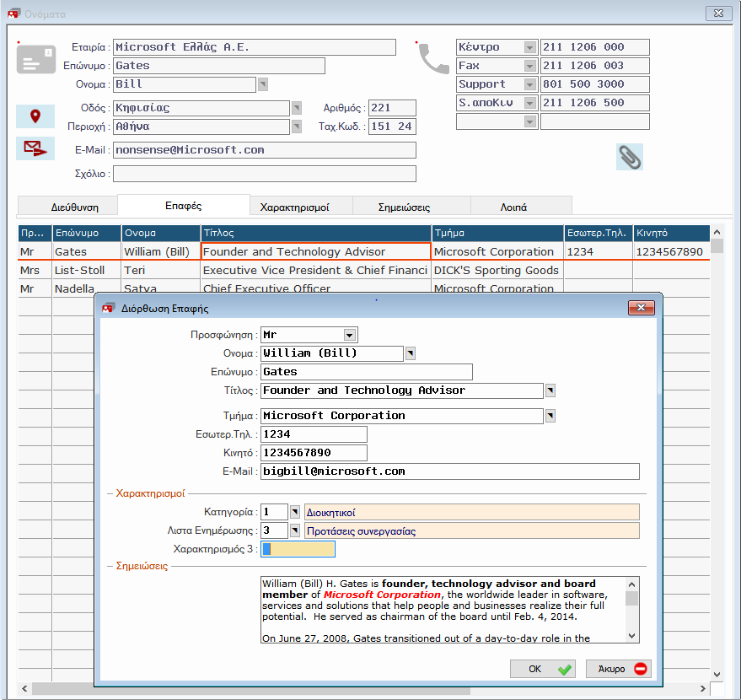Click the contact card icon beside Εταιρία
The width and height of the screenshot is (741, 700).
36,59
